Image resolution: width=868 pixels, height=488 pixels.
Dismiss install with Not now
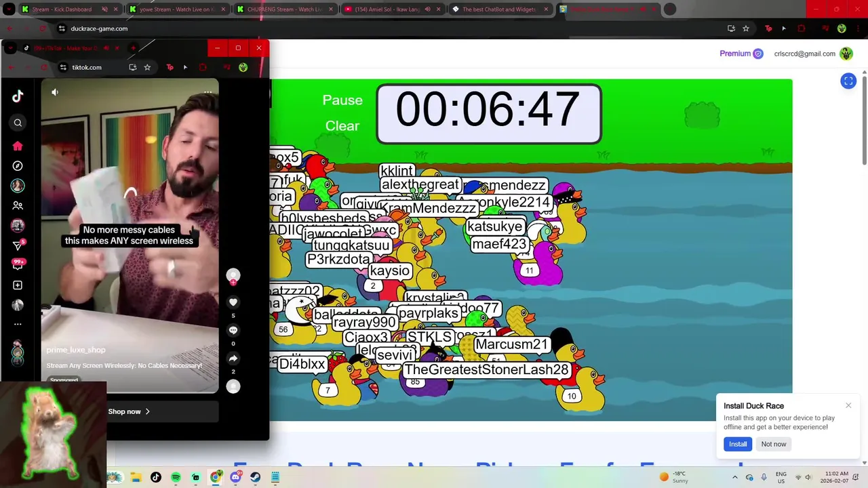(x=774, y=444)
